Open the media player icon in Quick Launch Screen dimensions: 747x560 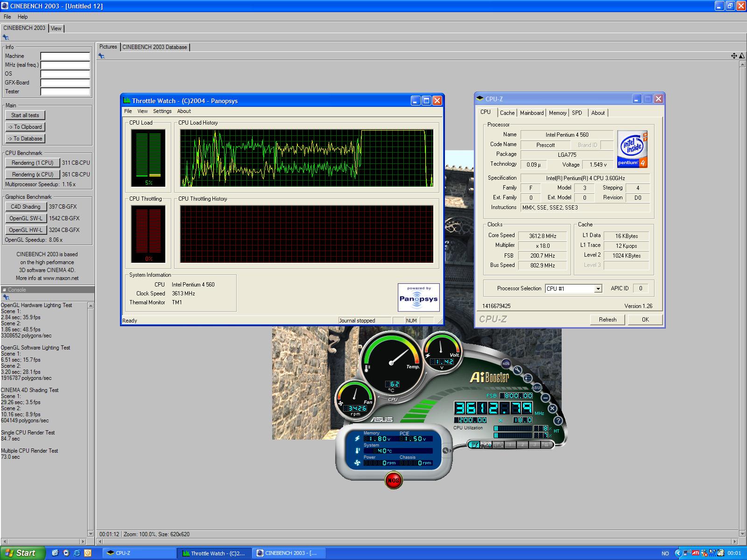pyautogui.click(x=66, y=553)
